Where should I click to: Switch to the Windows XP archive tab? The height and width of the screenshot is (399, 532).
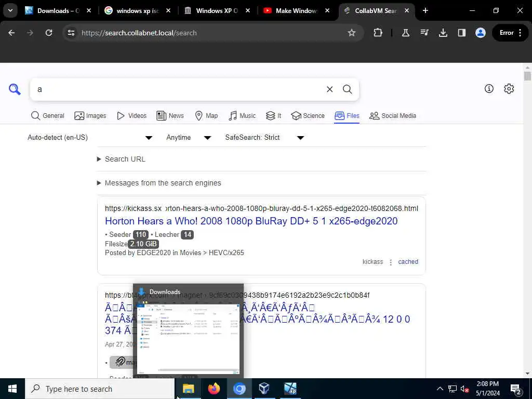(217, 10)
